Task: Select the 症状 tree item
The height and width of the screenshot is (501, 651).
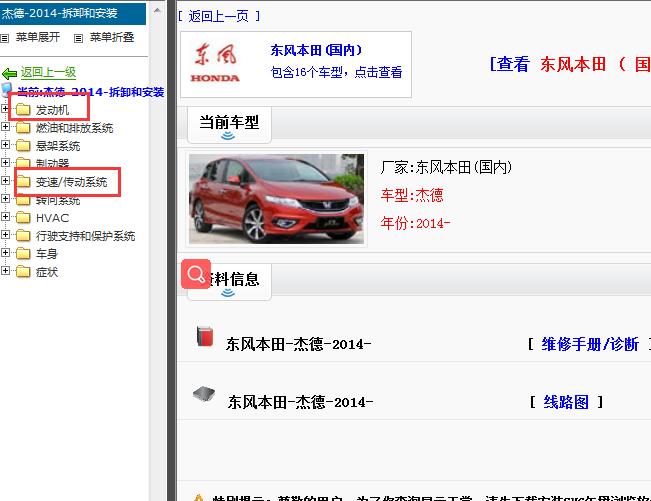Action: (x=47, y=272)
